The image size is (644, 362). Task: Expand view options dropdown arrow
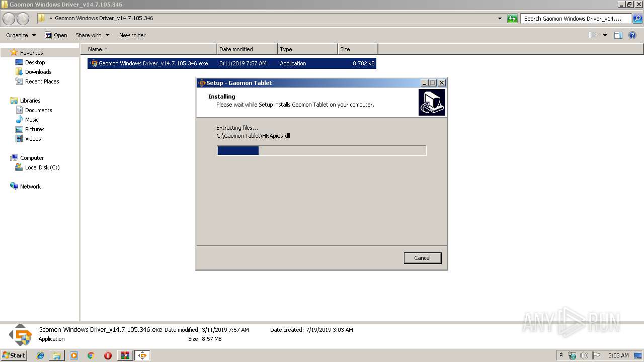tap(605, 35)
